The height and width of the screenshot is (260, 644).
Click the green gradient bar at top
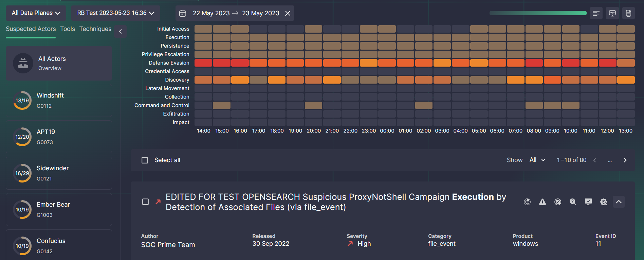pos(538,13)
